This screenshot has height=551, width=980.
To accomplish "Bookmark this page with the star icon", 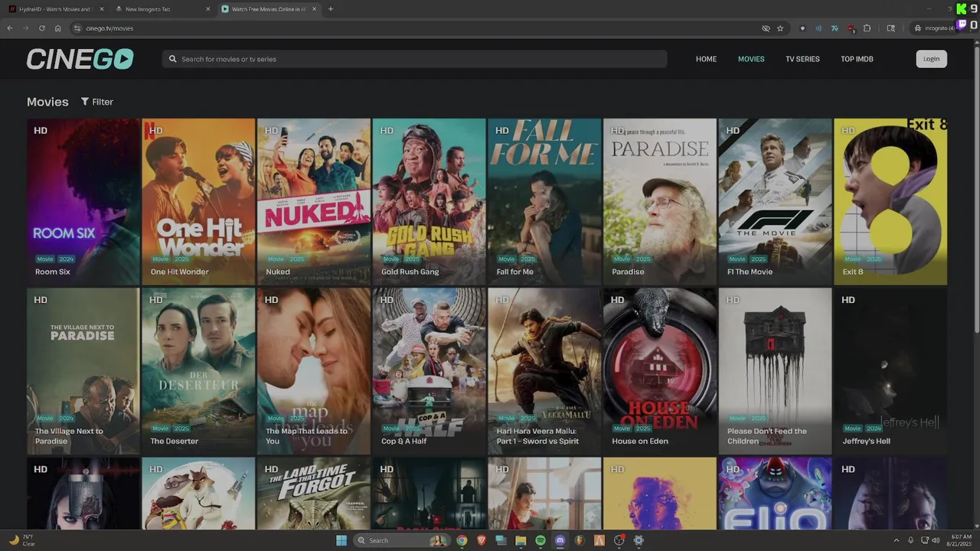I will 780,28.
